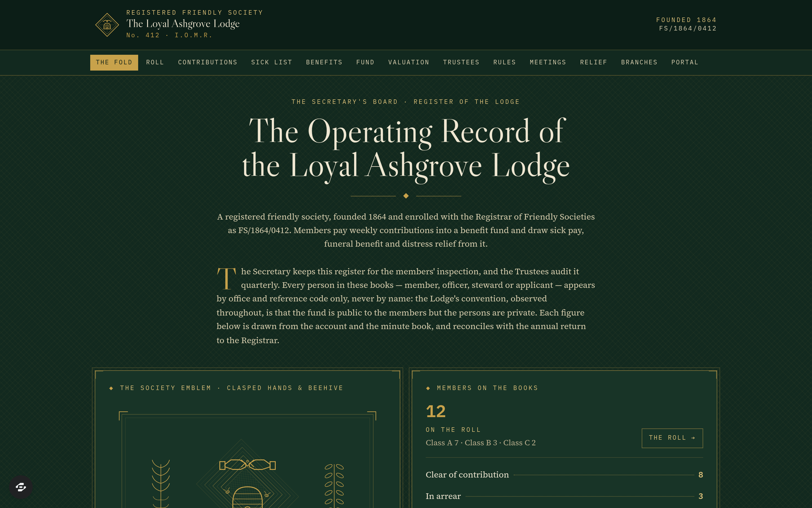
Task: Select Sick List in navigation
Action: click(272, 62)
